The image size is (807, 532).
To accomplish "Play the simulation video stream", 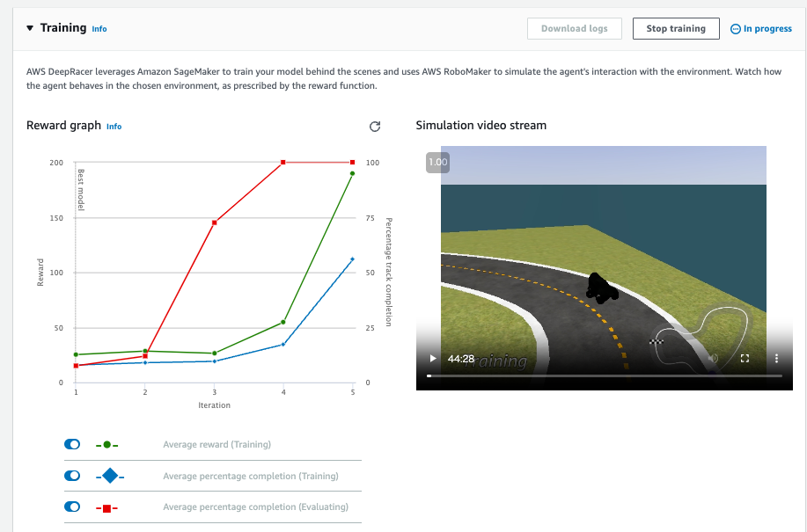I will pos(432,359).
